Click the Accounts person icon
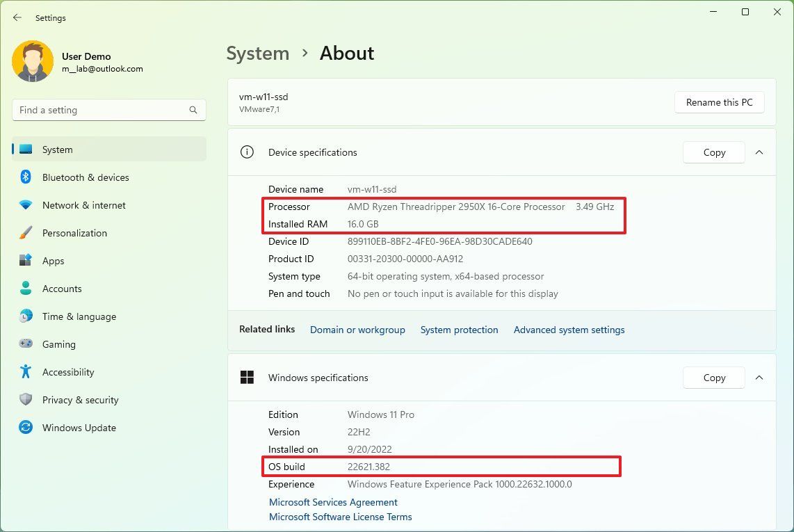This screenshot has width=794, height=532. click(x=26, y=289)
